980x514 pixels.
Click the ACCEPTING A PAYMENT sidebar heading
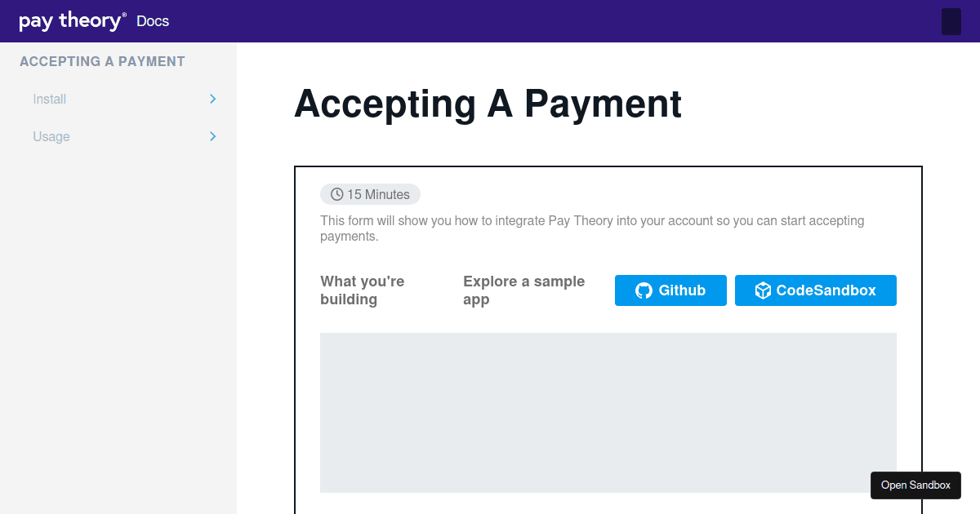[x=102, y=61]
